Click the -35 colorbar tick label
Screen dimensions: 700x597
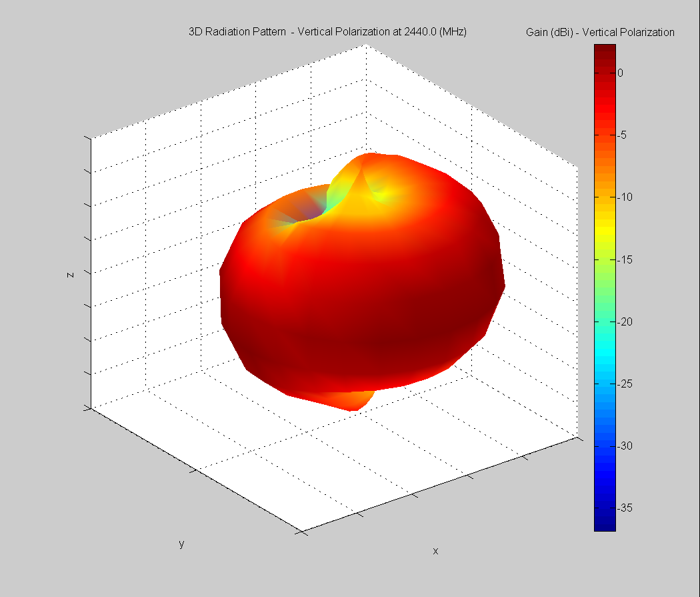pyautogui.click(x=625, y=508)
